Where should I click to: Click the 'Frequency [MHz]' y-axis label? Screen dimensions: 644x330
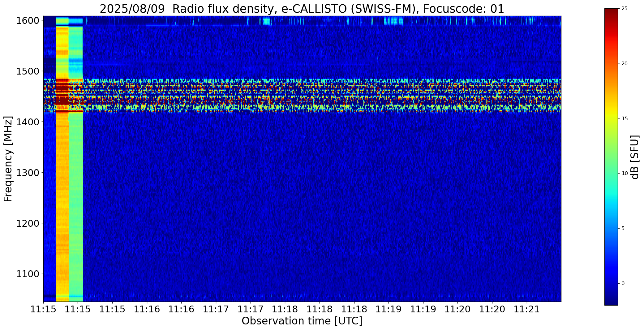[8, 159]
